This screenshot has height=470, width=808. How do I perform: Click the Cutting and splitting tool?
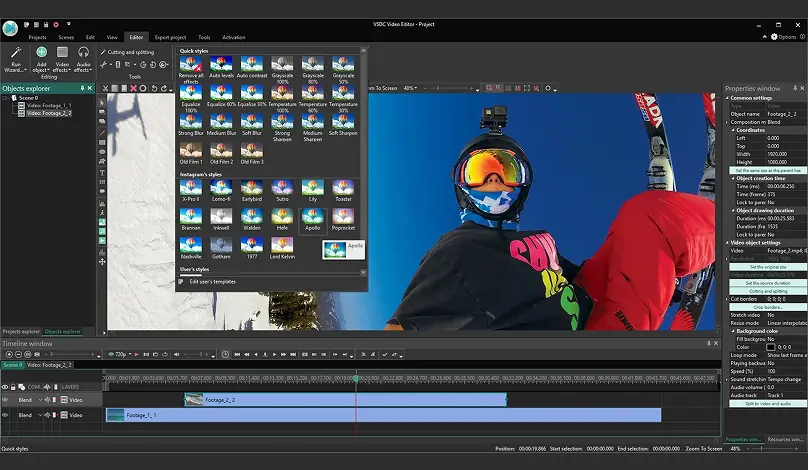tap(127, 52)
